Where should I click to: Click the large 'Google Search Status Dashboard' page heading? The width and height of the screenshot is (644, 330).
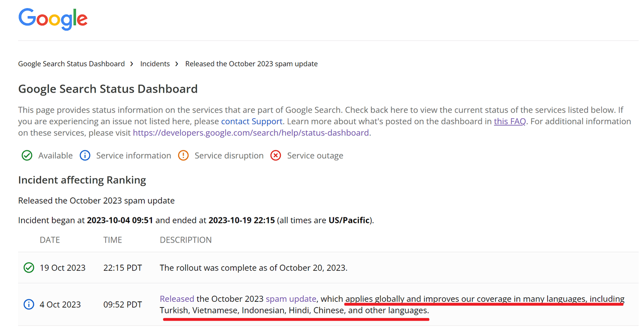108,89
